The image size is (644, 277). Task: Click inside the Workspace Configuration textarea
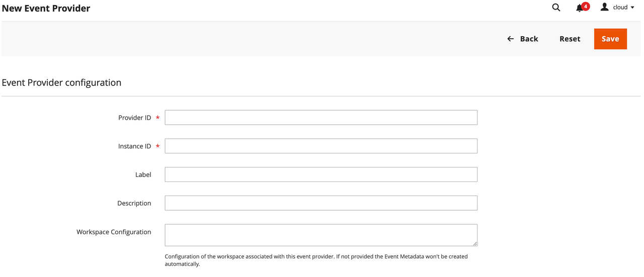pyautogui.click(x=320, y=235)
